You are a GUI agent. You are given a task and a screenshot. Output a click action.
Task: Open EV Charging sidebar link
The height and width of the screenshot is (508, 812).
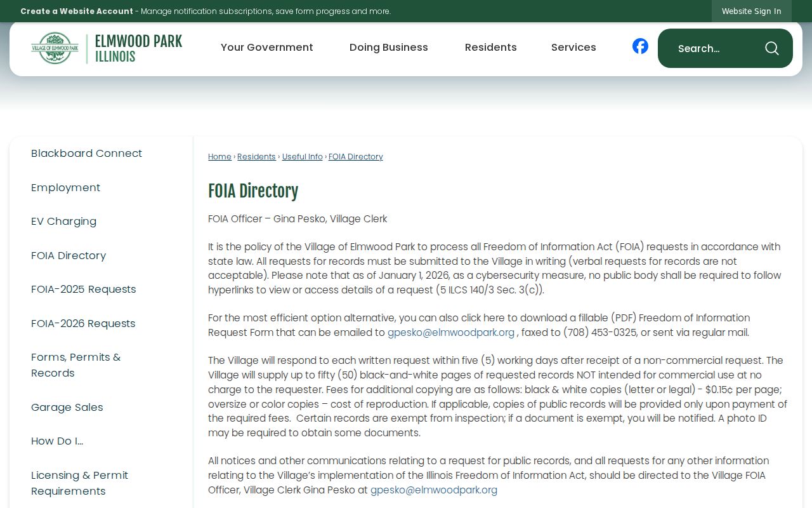click(64, 222)
